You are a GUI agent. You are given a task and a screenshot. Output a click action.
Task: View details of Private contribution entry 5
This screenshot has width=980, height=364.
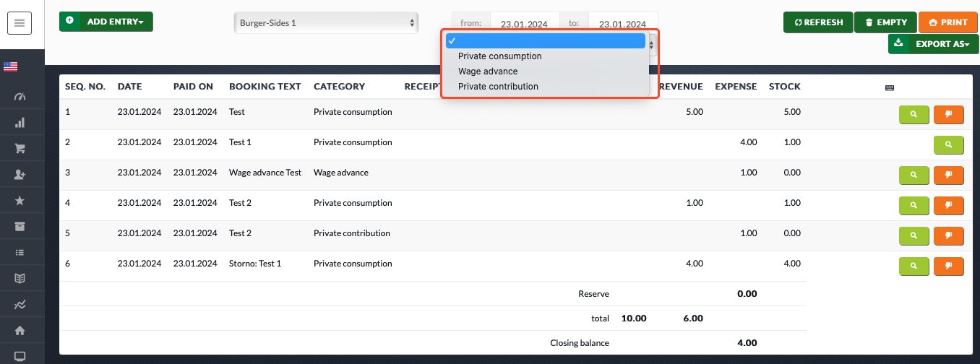914,235
